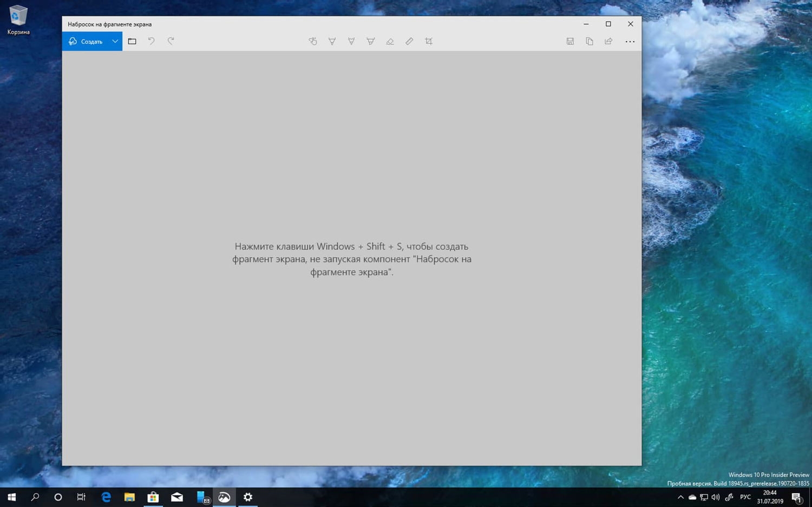Viewport: 812px width, 507px height.
Task: Click the Создать new snip button
Action: point(86,41)
